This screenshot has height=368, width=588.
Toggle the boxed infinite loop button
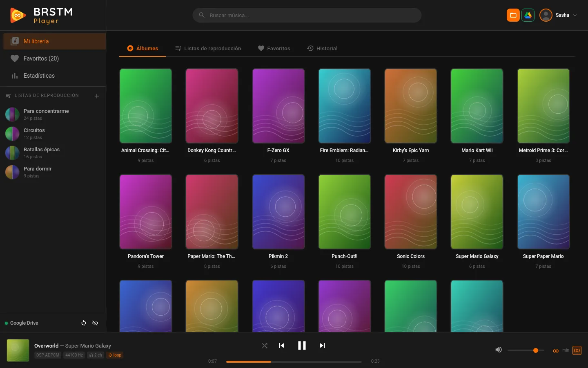(577, 350)
